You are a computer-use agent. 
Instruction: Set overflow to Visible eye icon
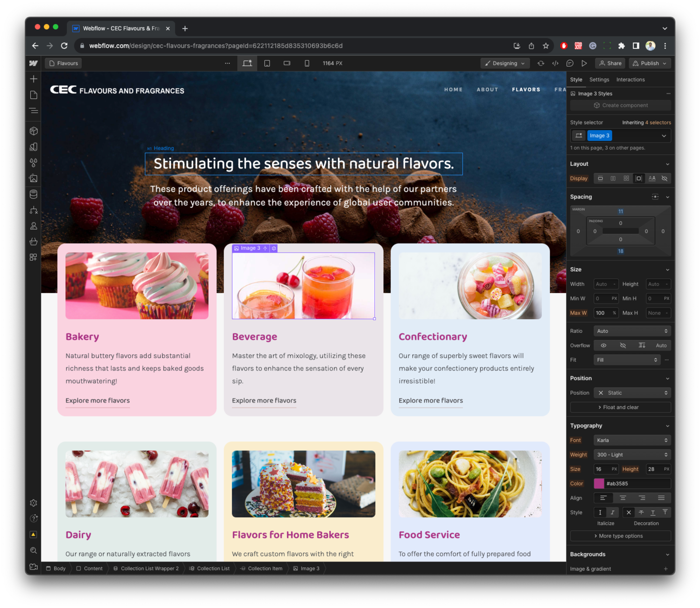click(603, 346)
